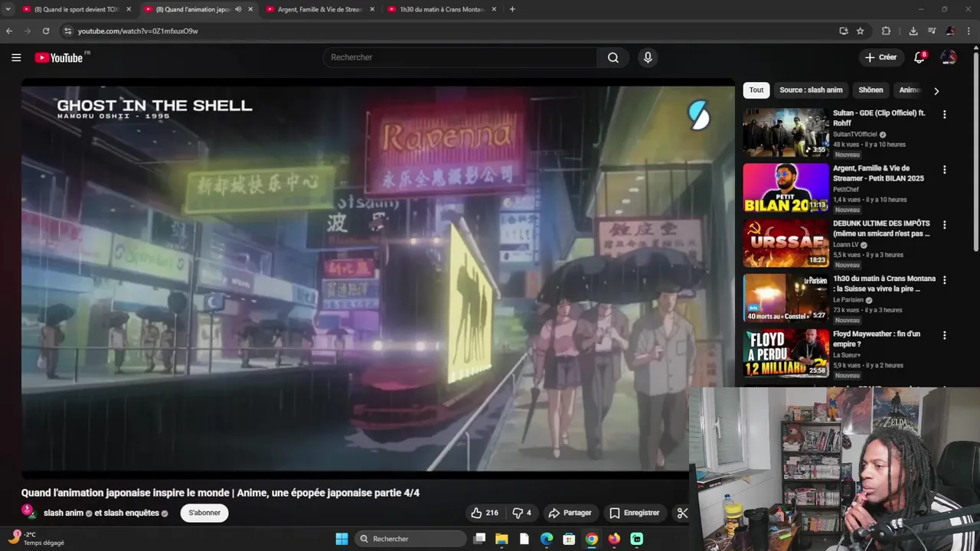980x551 pixels.
Task: Open the Floyd a perdu 12 milliards thumbnail
Action: (x=786, y=353)
